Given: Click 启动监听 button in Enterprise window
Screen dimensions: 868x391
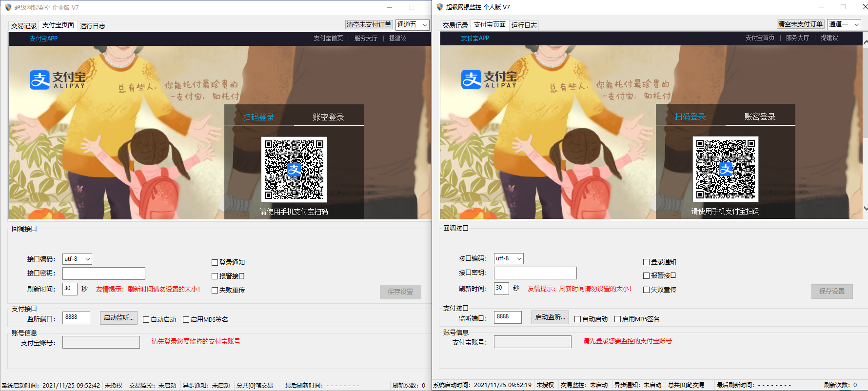Looking at the screenshot, I should pos(118,318).
